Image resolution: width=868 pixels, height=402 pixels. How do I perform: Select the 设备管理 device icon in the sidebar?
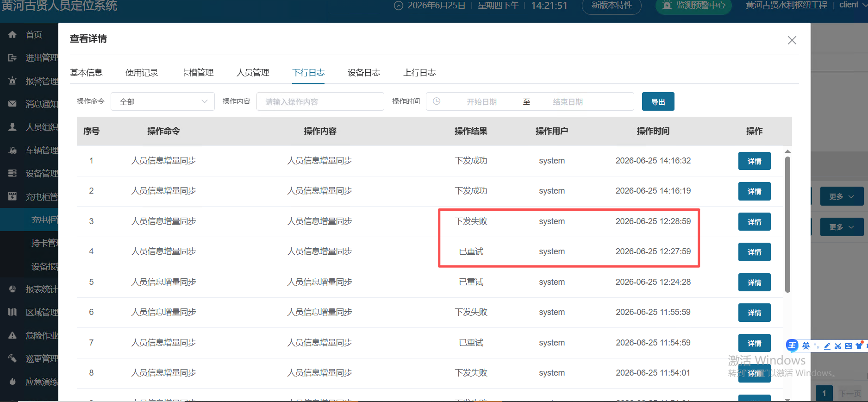tap(12, 173)
